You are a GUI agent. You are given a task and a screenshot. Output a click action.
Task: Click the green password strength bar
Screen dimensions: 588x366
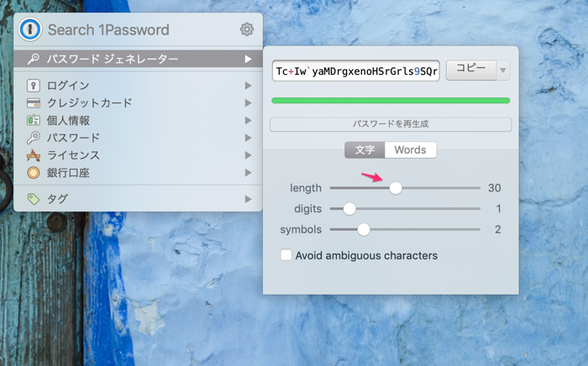coord(391,101)
